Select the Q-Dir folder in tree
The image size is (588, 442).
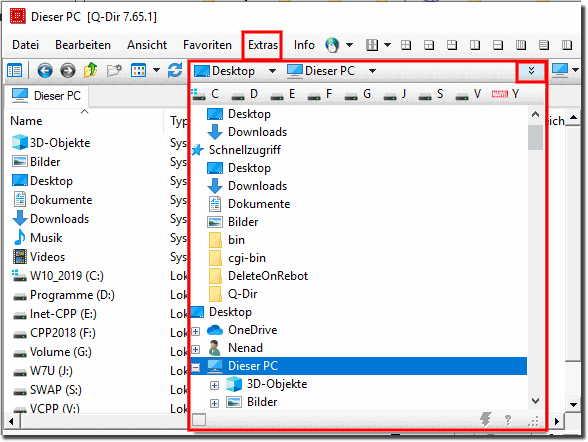pyautogui.click(x=243, y=294)
